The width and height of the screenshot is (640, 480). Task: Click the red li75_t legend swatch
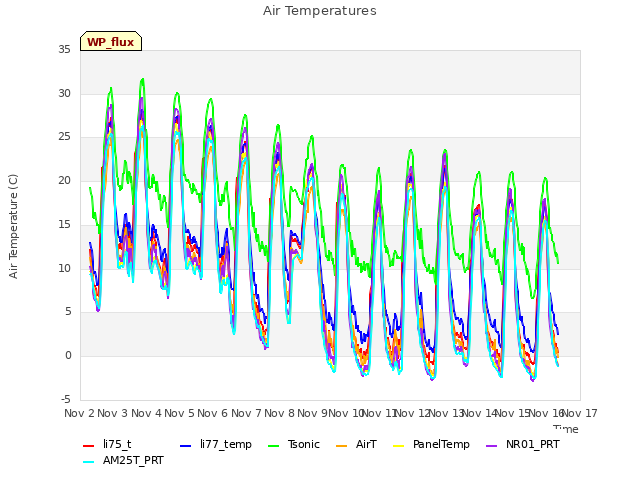[x=89, y=446]
